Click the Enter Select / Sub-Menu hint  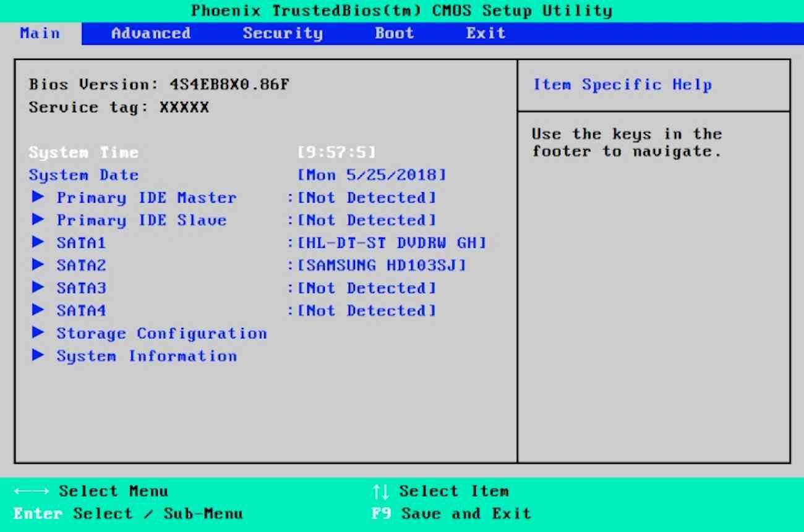[x=128, y=513]
